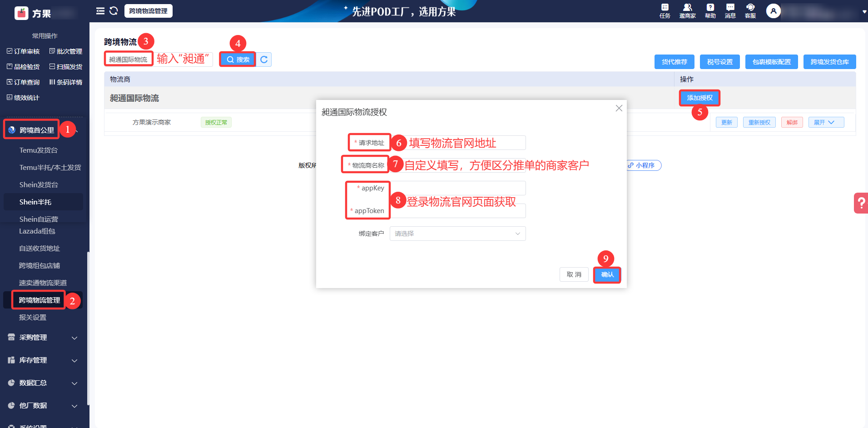Image resolution: width=868 pixels, height=428 pixels.
Task: Open the 任务 tasks icon
Action: point(665,11)
